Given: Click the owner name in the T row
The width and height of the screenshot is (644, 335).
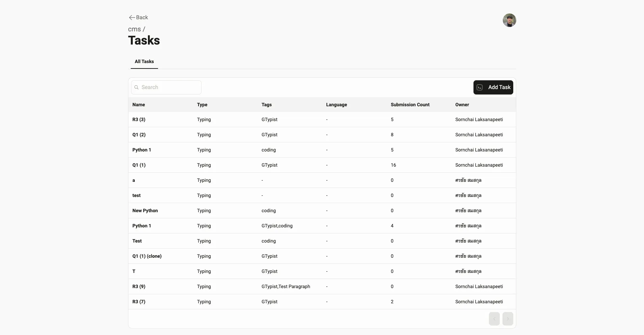Looking at the screenshot, I should click(x=468, y=271).
